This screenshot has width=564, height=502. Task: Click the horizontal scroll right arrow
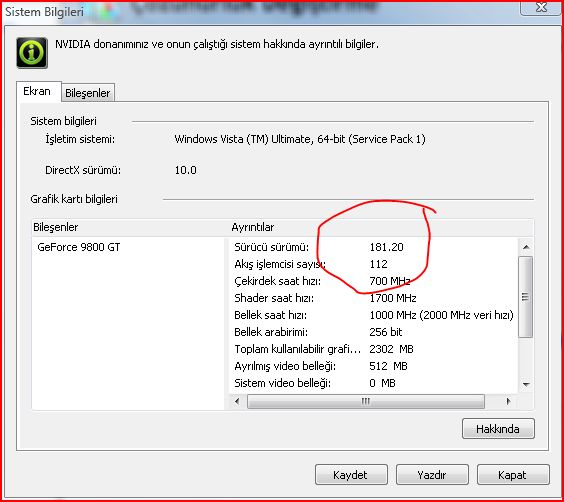point(508,401)
